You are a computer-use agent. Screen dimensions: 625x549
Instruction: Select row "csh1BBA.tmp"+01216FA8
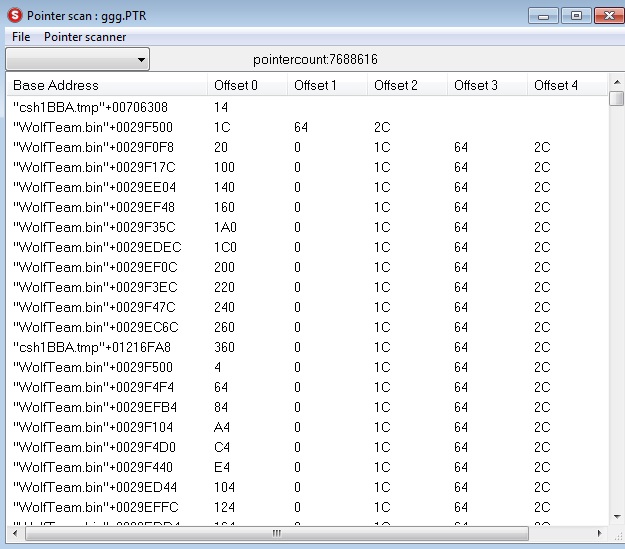click(307, 347)
